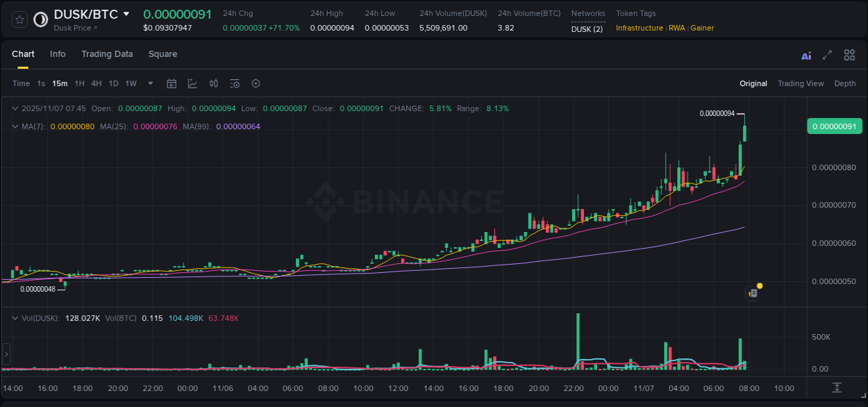Viewport: 868px width, 407px height.
Task: Switch to the Trading Data tab
Action: 107,53
